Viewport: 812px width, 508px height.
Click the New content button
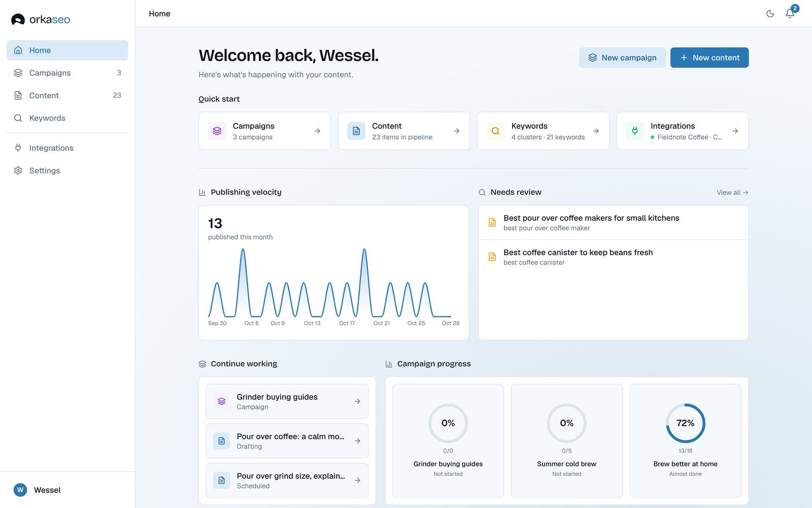[709, 57]
